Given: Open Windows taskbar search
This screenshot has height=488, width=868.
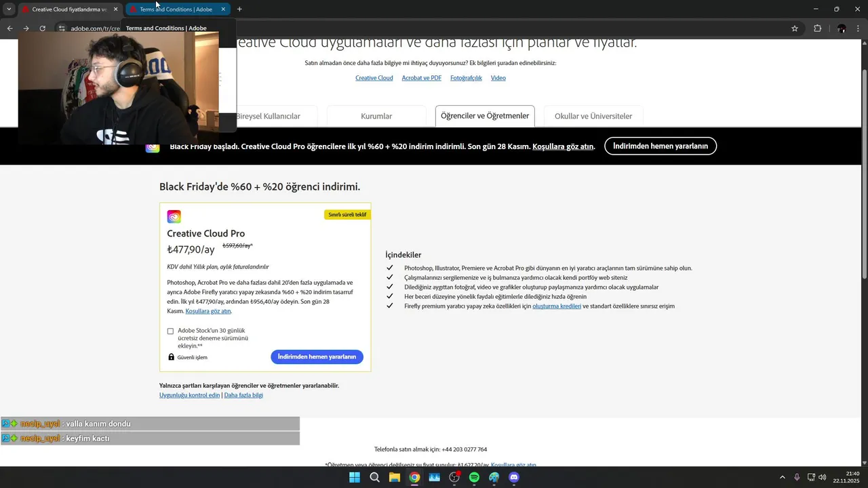Looking at the screenshot, I should [x=374, y=477].
